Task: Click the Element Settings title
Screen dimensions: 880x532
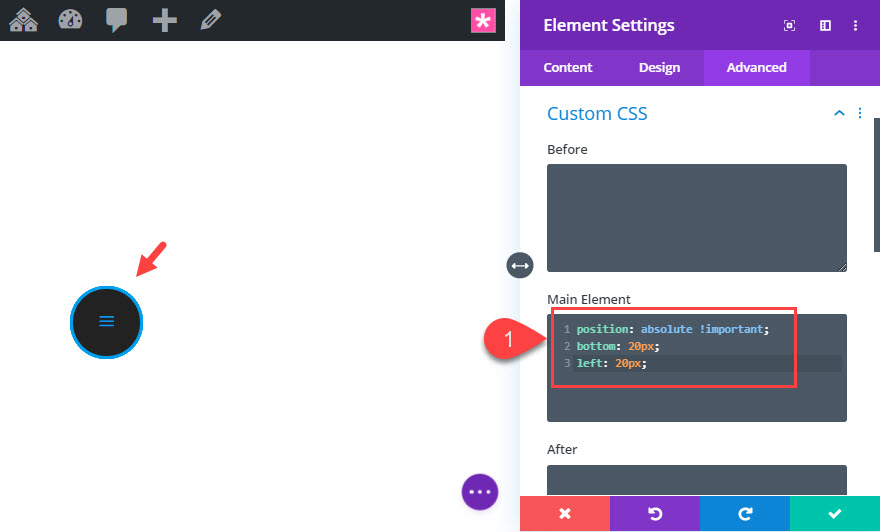Action: [x=609, y=25]
